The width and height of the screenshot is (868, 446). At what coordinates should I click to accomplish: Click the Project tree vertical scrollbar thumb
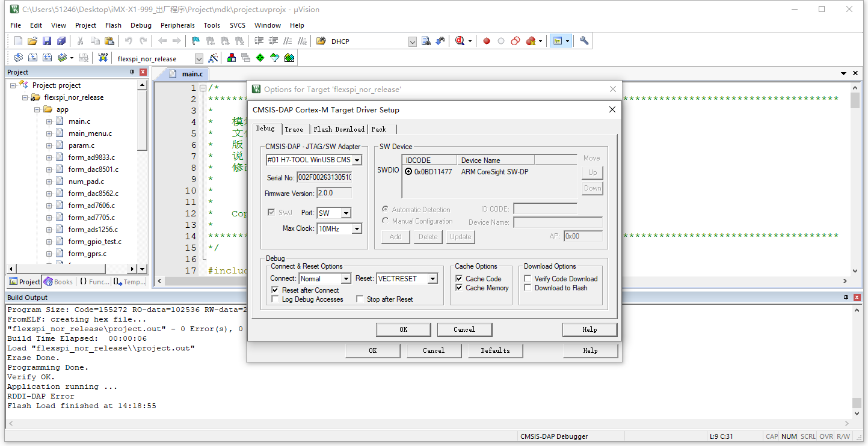143,120
